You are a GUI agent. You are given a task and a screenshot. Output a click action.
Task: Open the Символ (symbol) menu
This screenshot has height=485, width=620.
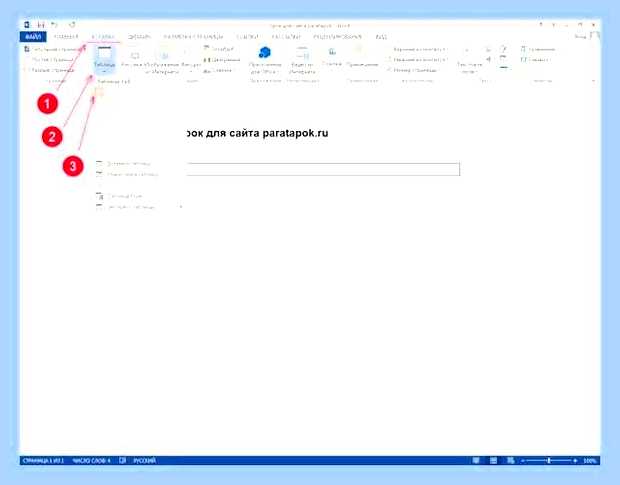(x=535, y=60)
